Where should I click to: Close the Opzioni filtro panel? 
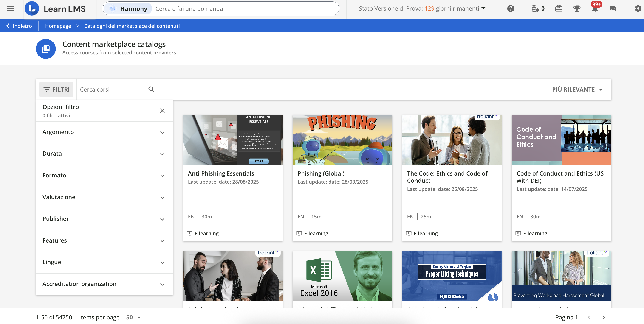click(x=162, y=111)
